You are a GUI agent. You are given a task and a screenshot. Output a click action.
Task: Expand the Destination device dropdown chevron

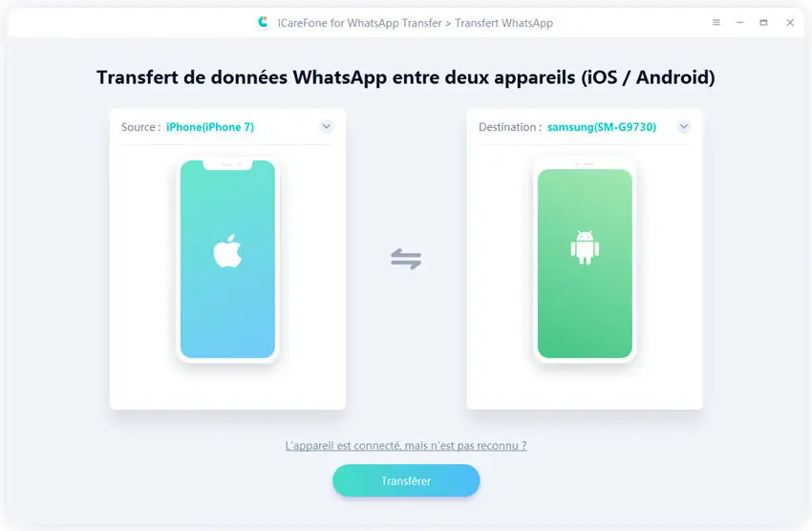click(x=684, y=126)
